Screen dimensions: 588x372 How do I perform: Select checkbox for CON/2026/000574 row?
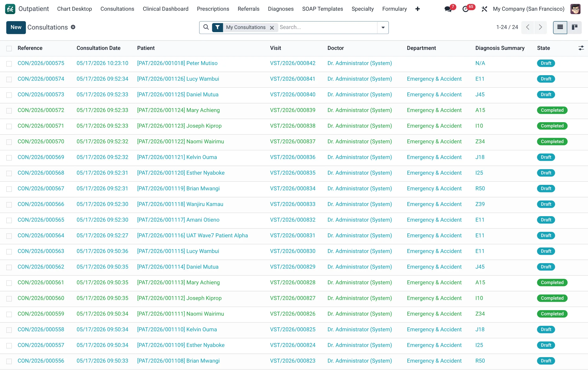pyautogui.click(x=9, y=79)
